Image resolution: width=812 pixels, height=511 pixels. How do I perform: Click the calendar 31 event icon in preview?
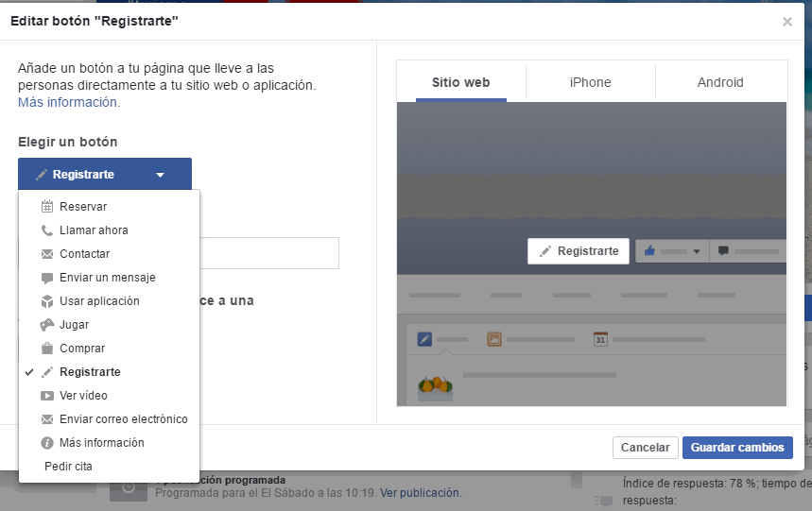[600, 339]
